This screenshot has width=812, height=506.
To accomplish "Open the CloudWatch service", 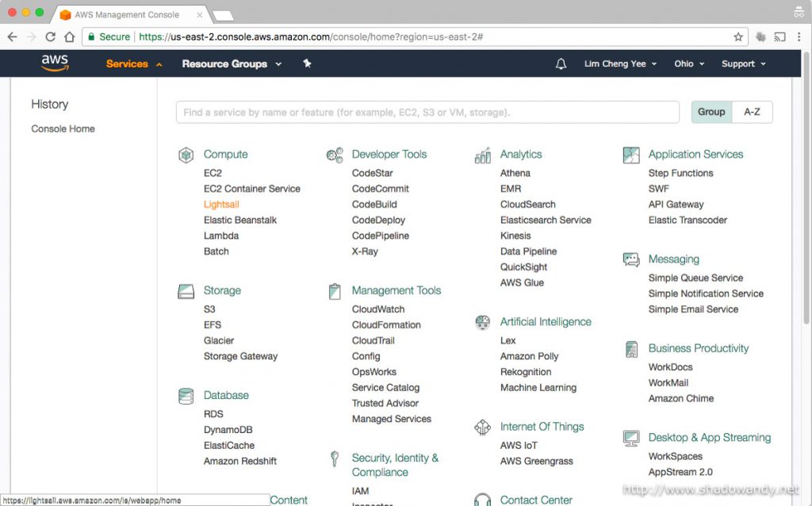I will tap(378, 309).
